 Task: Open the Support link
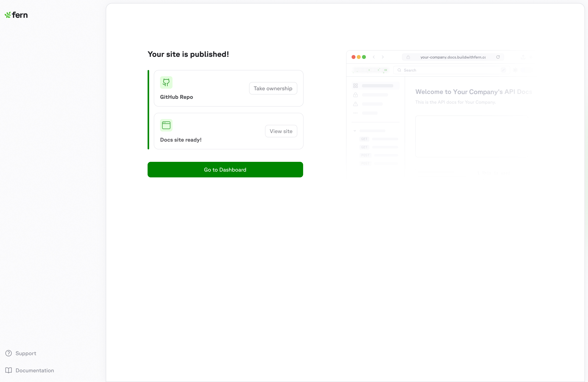26,353
